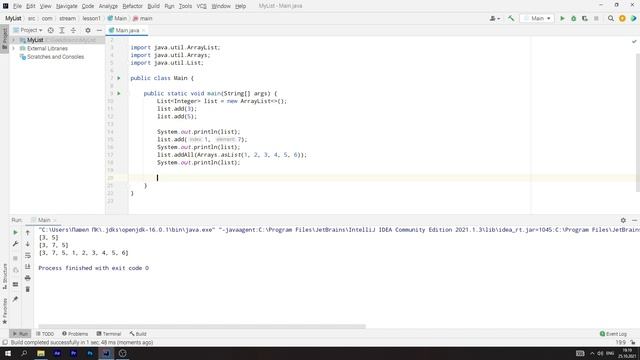Close the Main.java editor tab
The width and height of the screenshot is (640, 360).
click(144, 31)
